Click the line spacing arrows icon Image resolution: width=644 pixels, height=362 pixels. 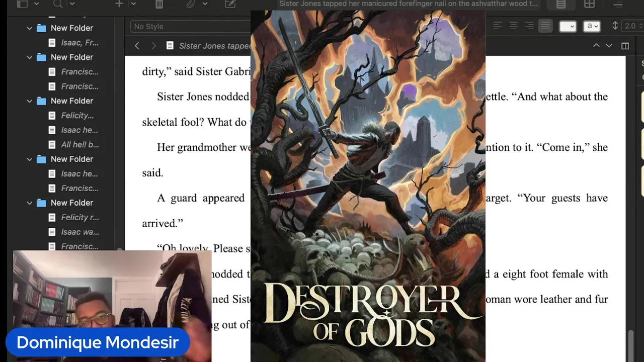[615, 26]
